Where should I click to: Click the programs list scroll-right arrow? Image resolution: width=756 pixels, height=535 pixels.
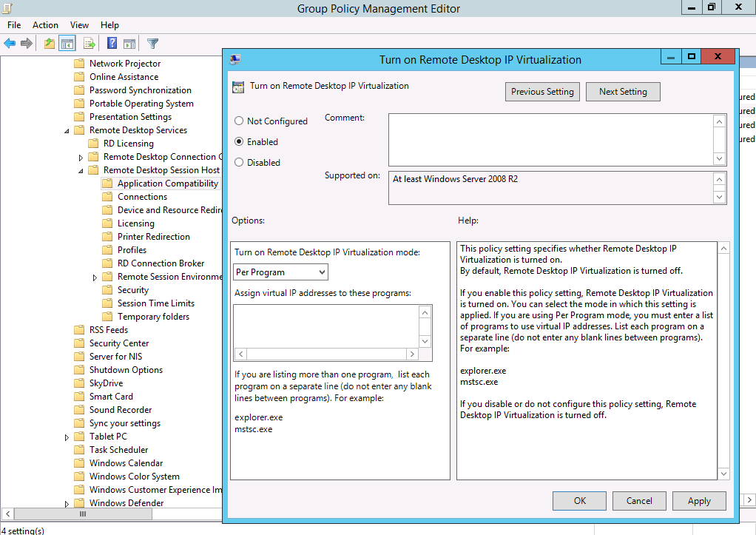point(412,354)
